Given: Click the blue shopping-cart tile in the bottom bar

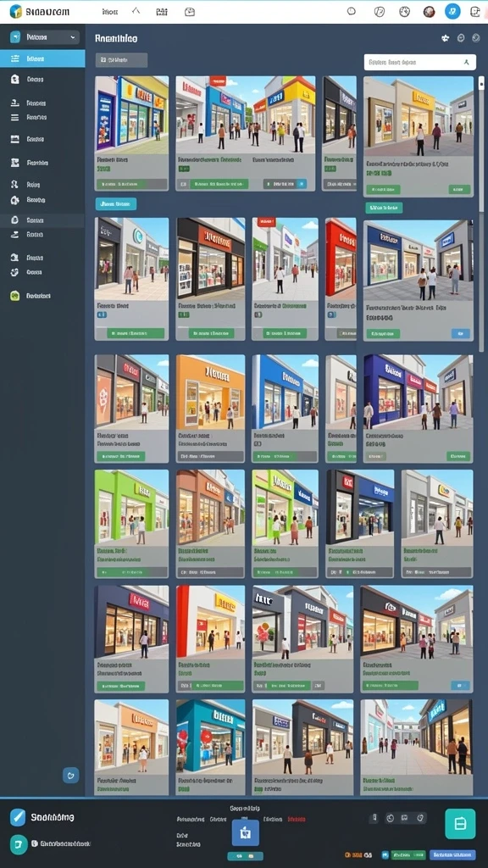Looking at the screenshot, I should [245, 832].
